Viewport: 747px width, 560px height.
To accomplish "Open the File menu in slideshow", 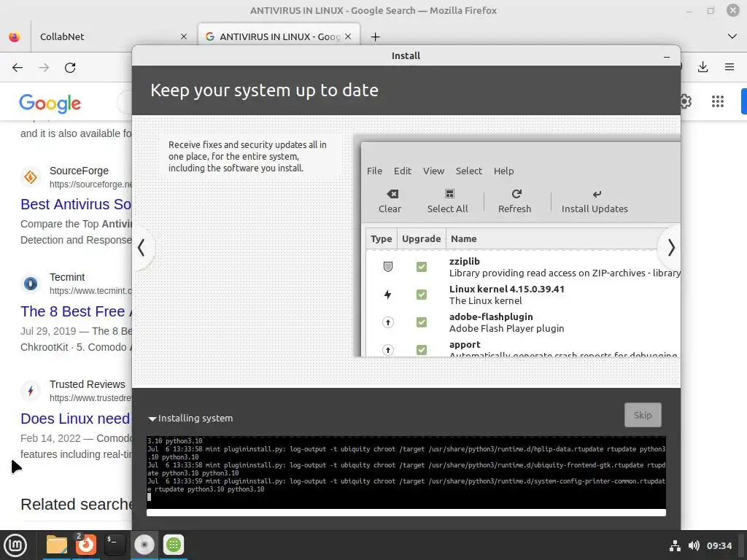I will tap(374, 171).
